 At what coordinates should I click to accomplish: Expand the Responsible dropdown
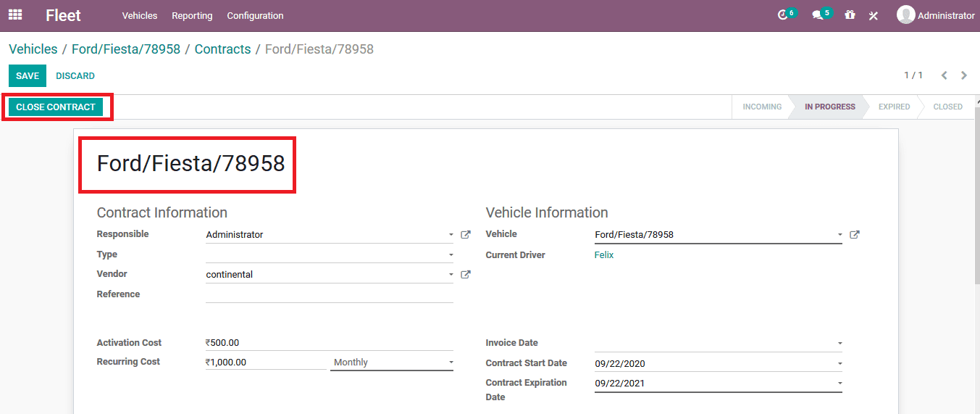451,235
